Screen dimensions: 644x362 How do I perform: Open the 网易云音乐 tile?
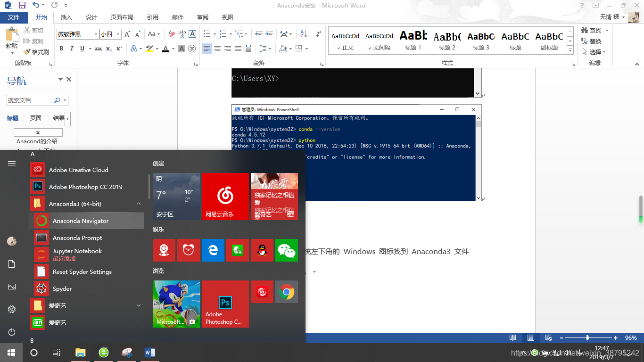point(225,197)
